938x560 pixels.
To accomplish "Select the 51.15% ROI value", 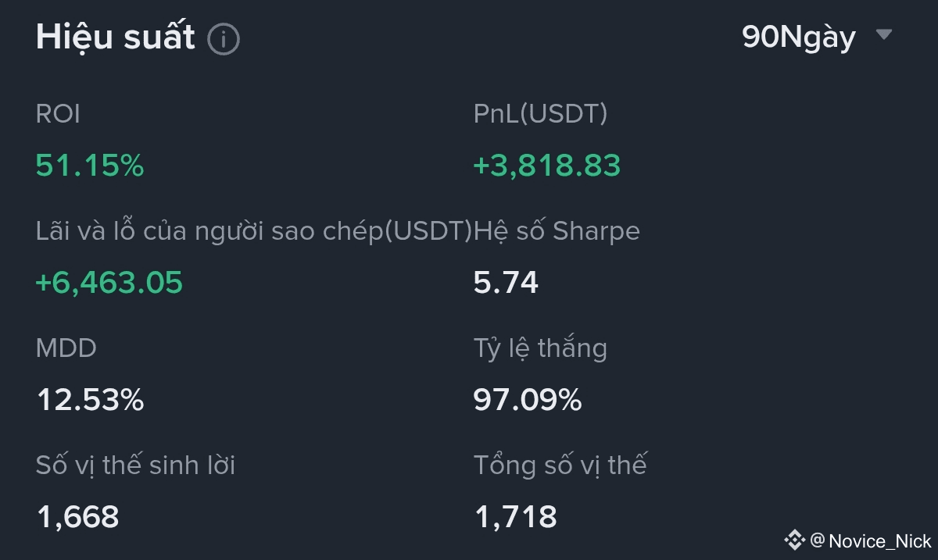I will [90, 166].
